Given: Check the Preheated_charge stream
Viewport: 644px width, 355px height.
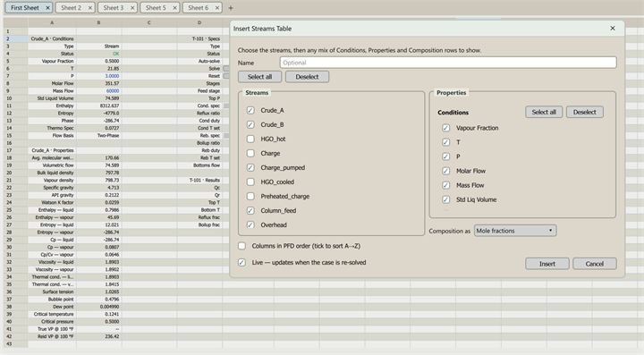Looking at the screenshot, I should [x=250, y=196].
